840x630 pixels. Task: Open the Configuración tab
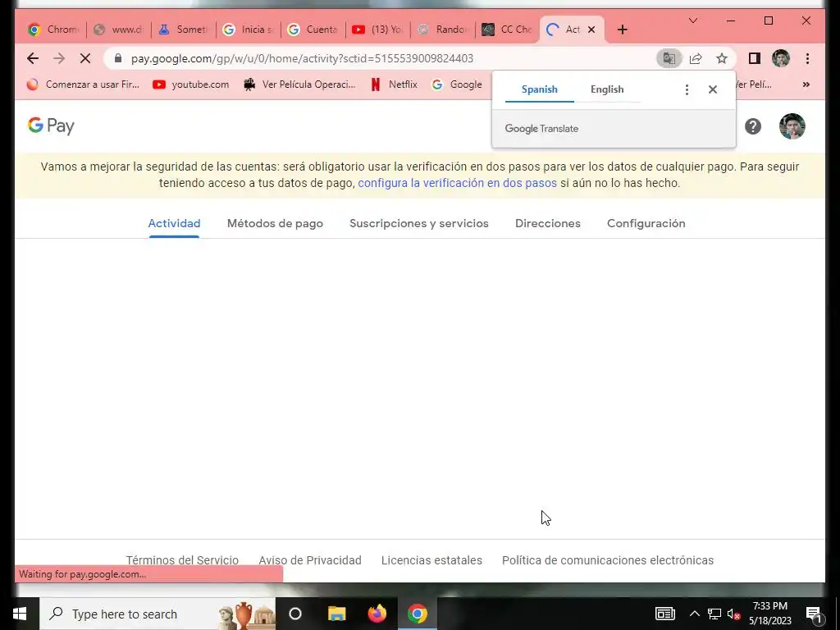[x=646, y=223]
